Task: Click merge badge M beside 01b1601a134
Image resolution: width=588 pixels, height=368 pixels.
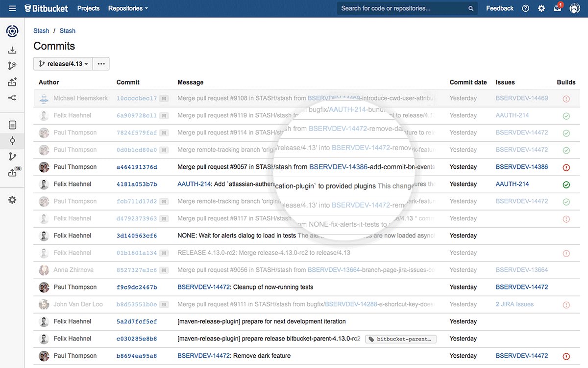Action: [164, 253]
